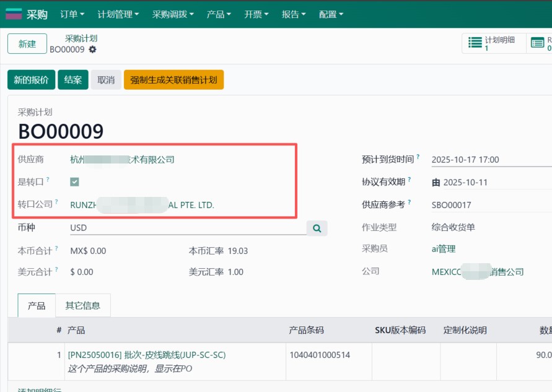Click the 转口公司 help question mark
This screenshot has height=392, width=552.
pyautogui.click(x=56, y=201)
